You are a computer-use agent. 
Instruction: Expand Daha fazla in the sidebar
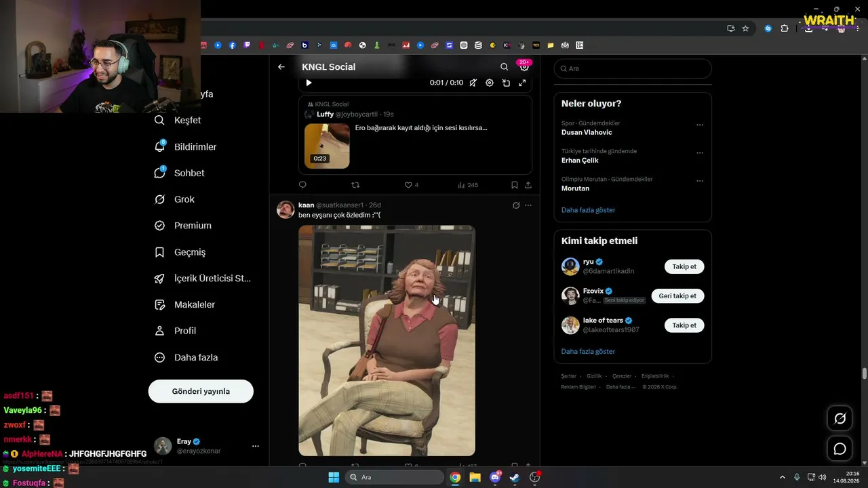[x=186, y=357]
